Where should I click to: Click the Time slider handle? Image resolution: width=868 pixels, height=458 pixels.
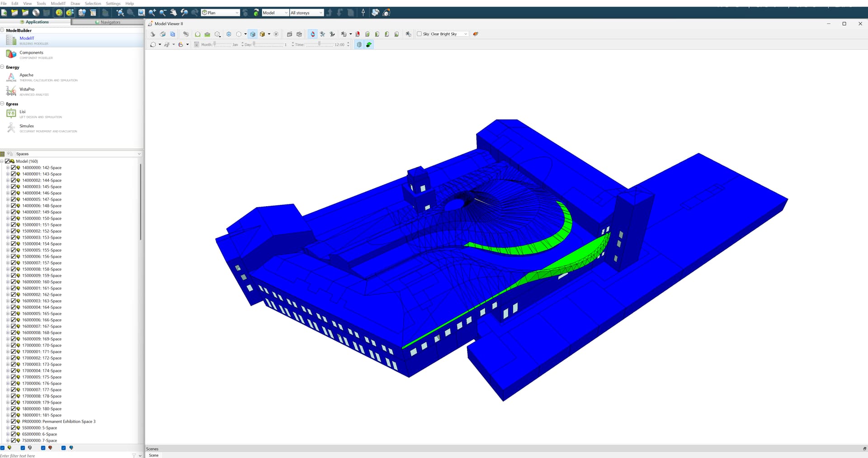coord(319,44)
